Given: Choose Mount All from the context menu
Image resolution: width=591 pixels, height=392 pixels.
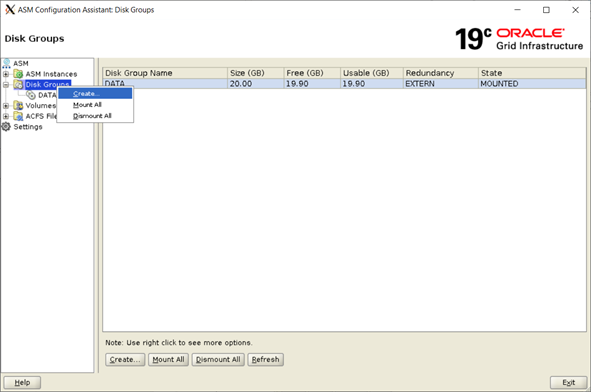Looking at the screenshot, I should [95, 104].
